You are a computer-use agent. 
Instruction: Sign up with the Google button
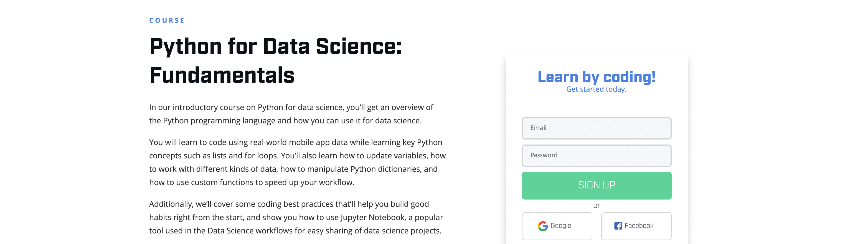[557, 226]
